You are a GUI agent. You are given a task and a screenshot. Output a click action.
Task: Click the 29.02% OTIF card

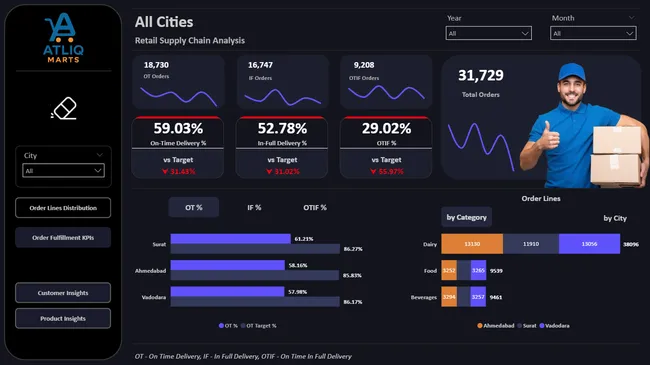click(x=386, y=147)
